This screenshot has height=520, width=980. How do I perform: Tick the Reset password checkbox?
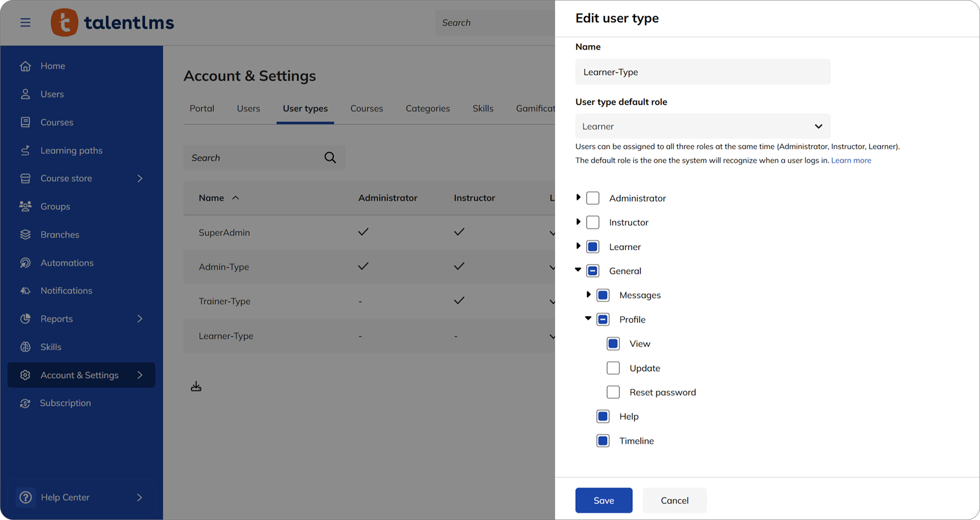613,392
